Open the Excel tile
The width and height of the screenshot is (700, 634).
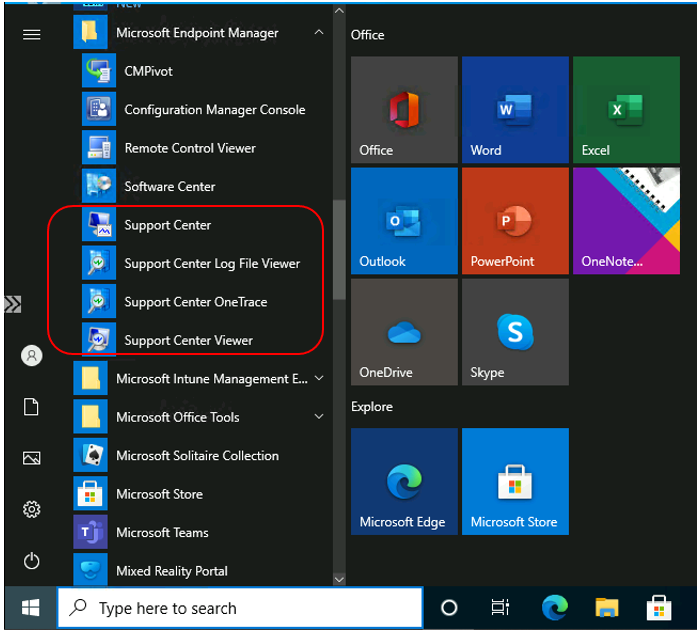tap(625, 110)
